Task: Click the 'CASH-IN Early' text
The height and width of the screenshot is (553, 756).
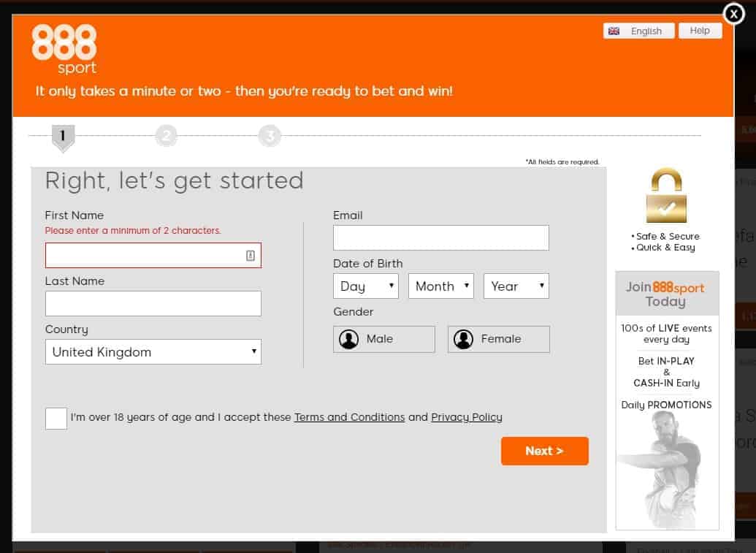Action: tap(666, 383)
